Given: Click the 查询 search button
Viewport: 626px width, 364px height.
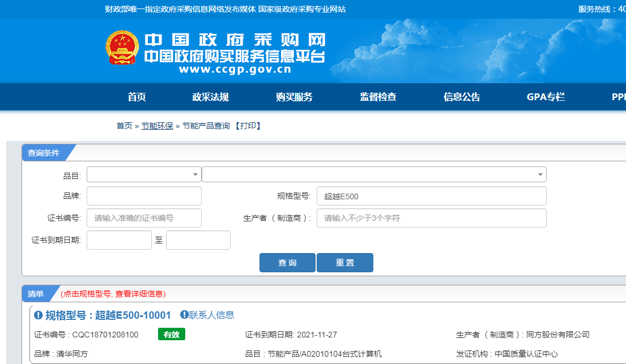Looking at the screenshot, I should 287,263.
